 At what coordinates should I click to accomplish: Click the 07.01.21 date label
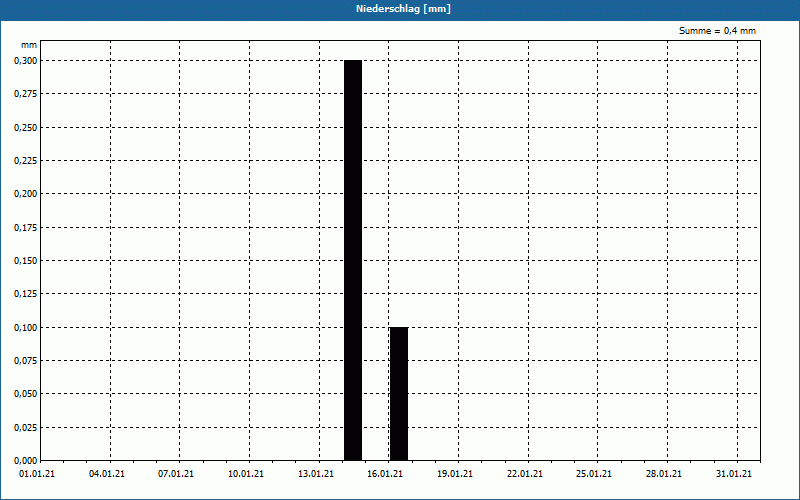click(176, 474)
